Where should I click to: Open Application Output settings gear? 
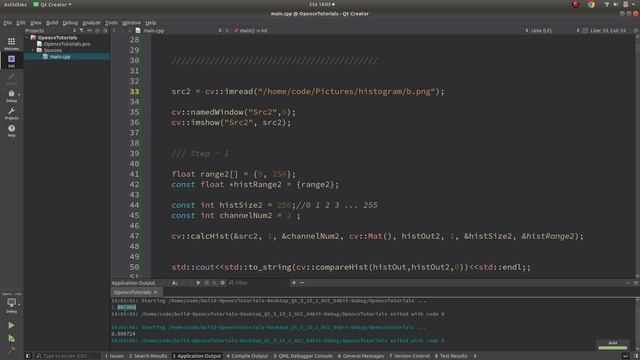[222, 282]
